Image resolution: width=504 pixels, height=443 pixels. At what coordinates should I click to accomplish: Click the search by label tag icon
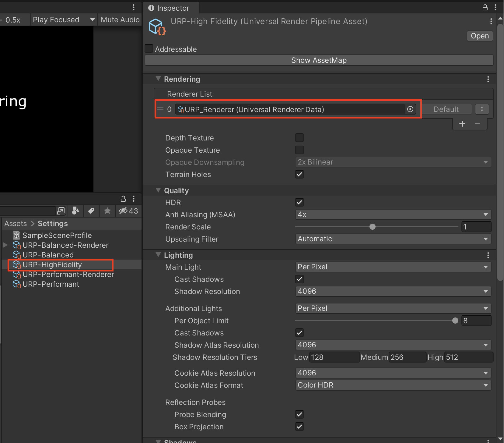pos(91,211)
